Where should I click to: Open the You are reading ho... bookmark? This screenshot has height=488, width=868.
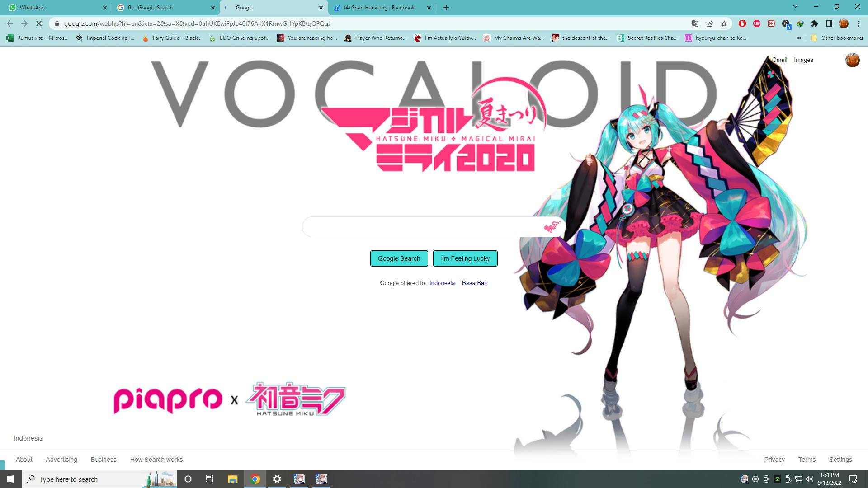point(307,38)
